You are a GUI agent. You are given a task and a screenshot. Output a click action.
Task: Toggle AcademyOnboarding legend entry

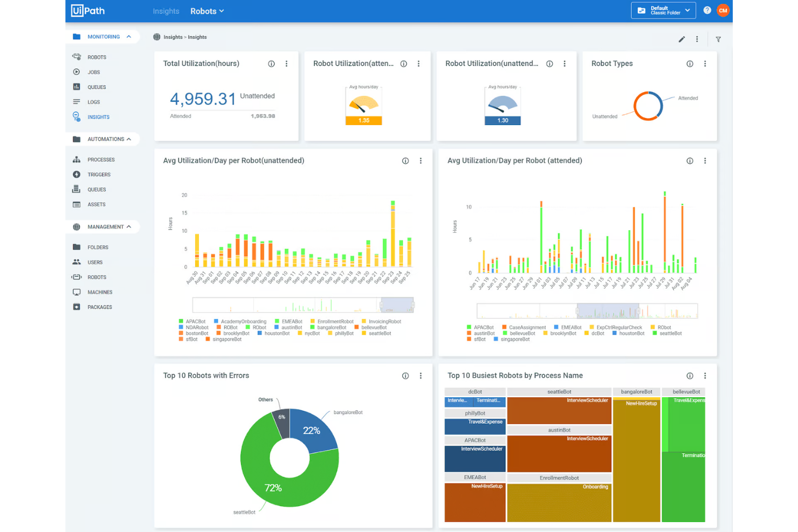coord(240,322)
